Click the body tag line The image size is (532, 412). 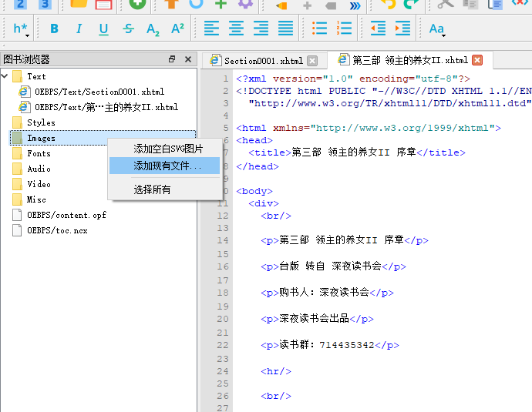click(x=254, y=191)
